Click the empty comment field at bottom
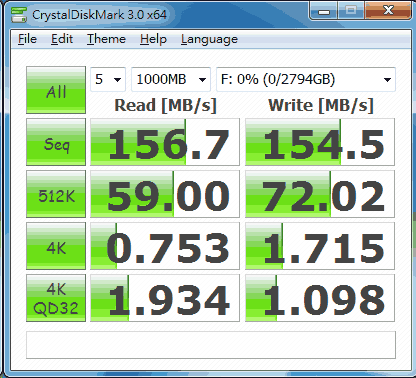The width and height of the screenshot is (416, 378). (x=211, y=345)
